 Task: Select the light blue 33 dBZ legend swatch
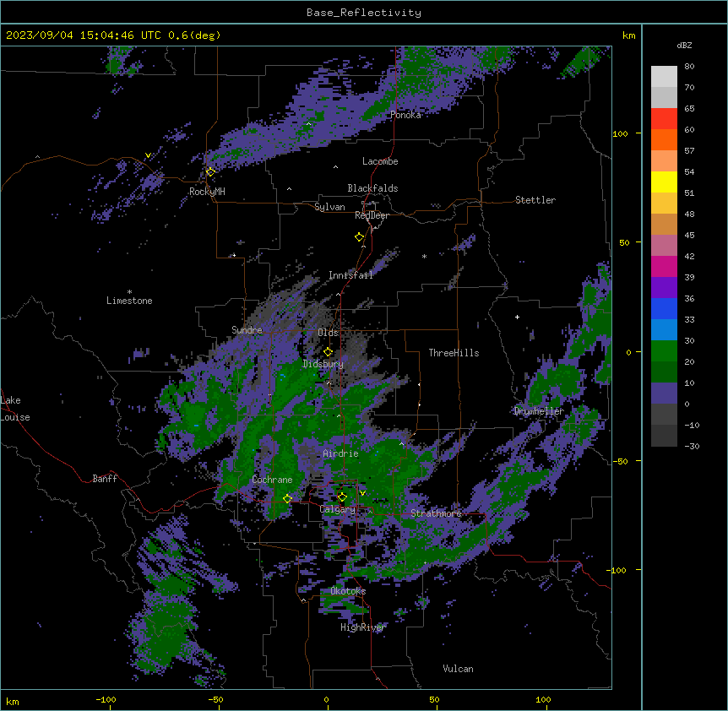click(664, 330)
